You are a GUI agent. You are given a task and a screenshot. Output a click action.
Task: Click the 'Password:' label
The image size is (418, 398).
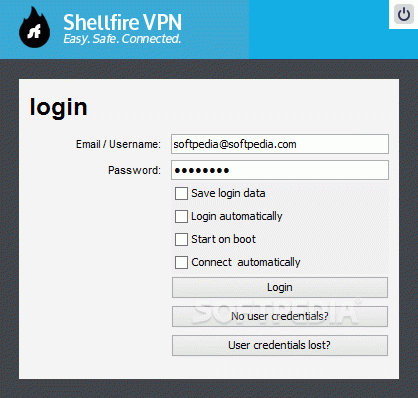[x=134, y=170]
